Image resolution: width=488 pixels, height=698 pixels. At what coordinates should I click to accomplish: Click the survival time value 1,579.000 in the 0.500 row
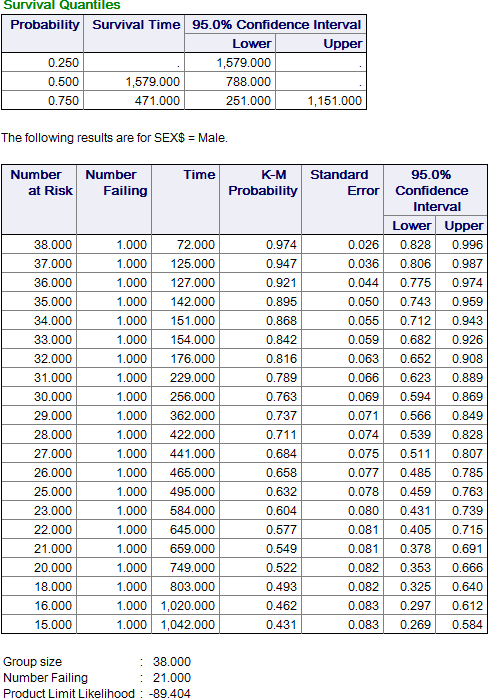point(152,82)
